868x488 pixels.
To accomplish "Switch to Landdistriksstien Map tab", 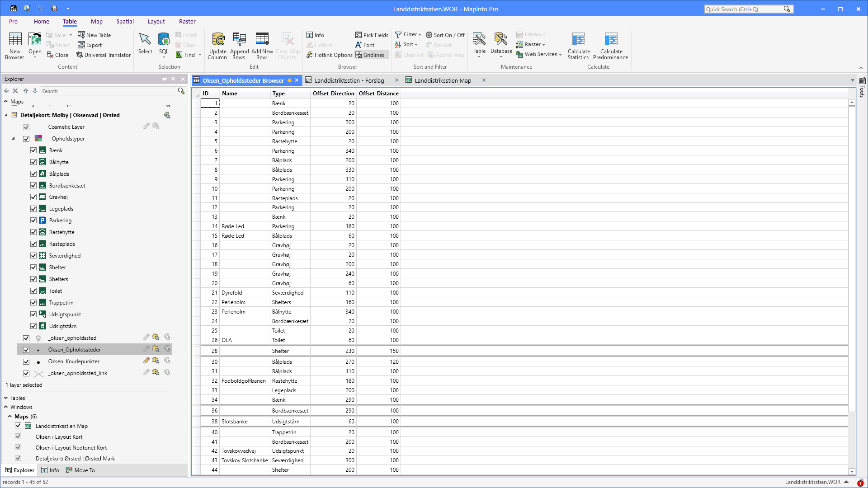I will click(442, 80).
